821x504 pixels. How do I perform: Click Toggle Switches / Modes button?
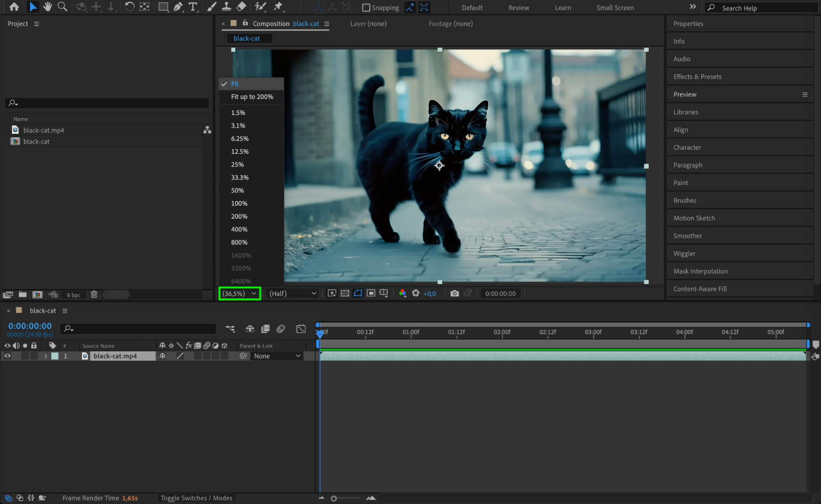click(196, 498)
